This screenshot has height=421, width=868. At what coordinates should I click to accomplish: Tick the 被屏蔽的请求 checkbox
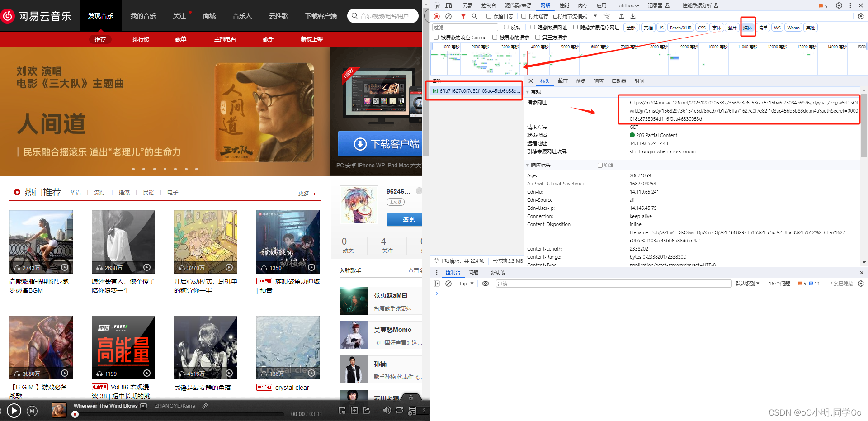coord(495,37)
